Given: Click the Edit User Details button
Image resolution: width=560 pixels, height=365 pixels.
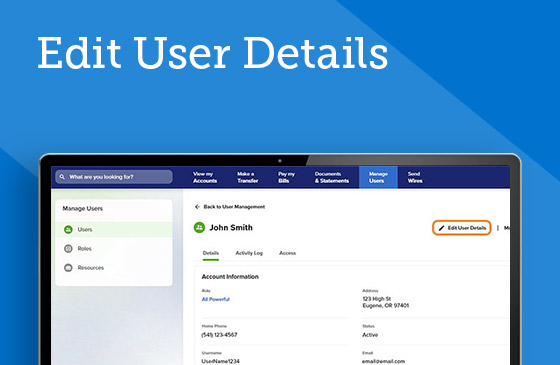Looking at the screenshot, I should point(462,228).
